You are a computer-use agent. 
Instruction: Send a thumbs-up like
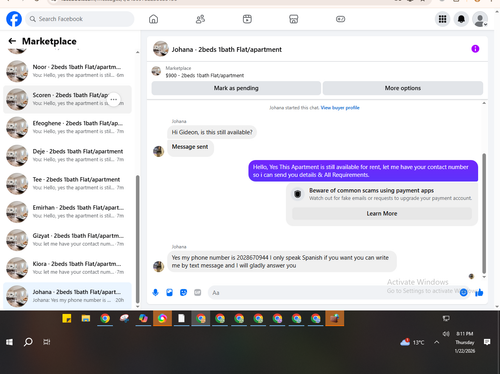pyautogui.click(x=479, y=292)
